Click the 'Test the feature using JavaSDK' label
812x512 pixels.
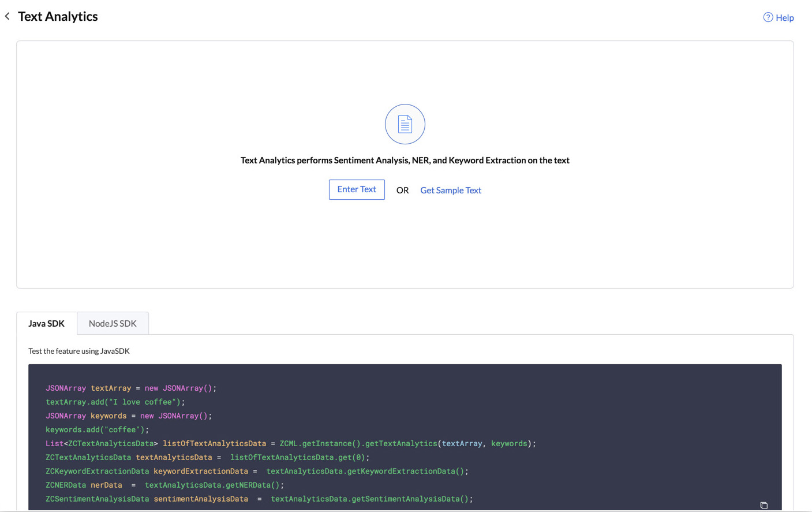(x=78, y=351)
